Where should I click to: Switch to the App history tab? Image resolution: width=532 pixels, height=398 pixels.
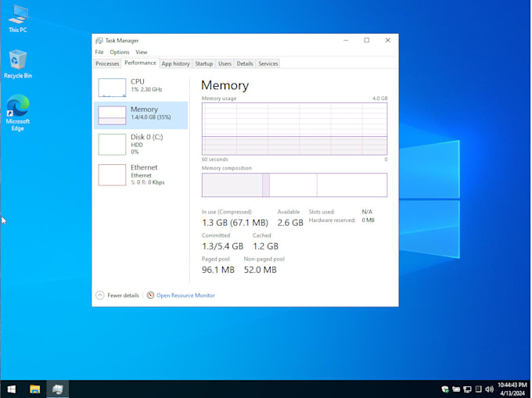[x=175, y=63]
